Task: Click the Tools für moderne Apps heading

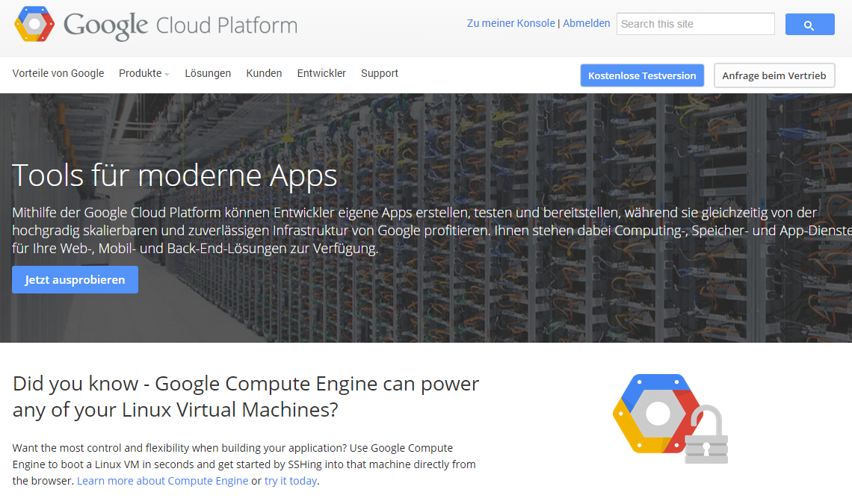Action: [x=174, y=175]
